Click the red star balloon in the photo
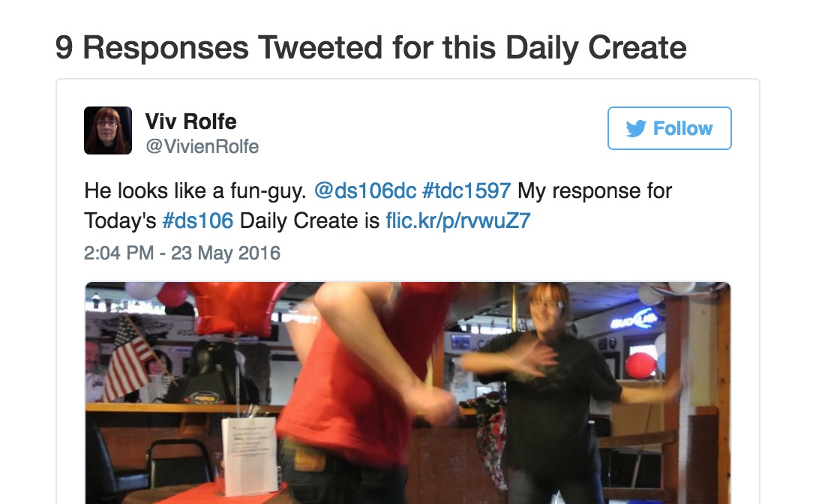Screen dimensions: 819x504 point(236,308)
